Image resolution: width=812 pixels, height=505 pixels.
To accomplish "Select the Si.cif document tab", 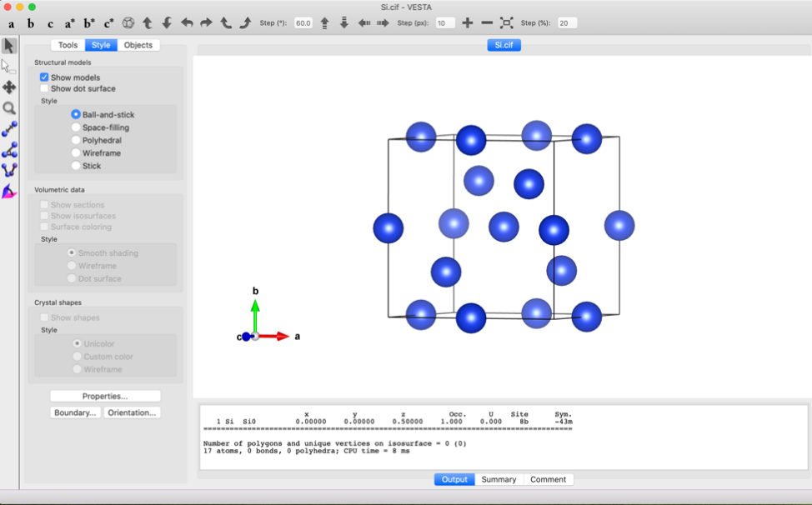I will [x=504, y=45].
